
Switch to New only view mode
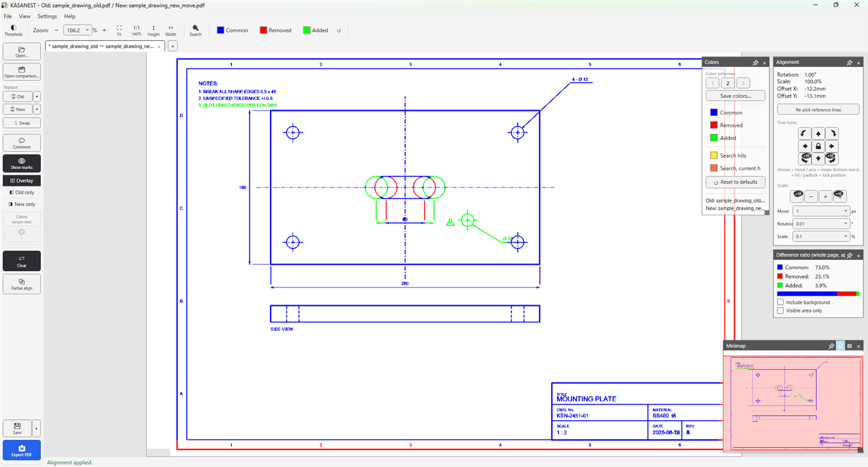(x=22, y=204)
